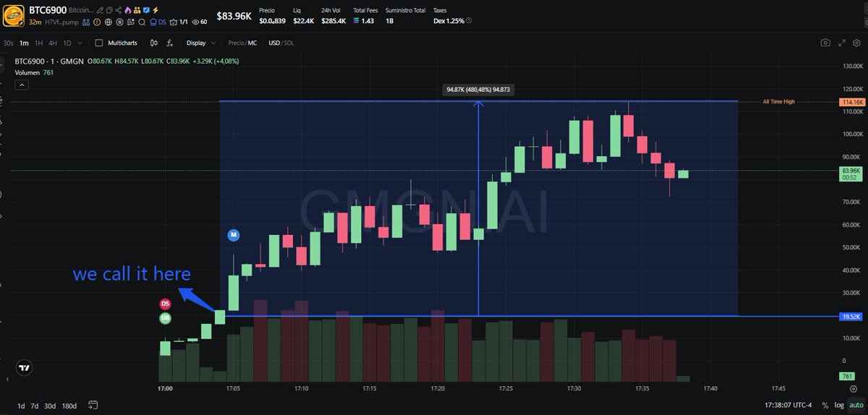The width and height of the screenshot is (868, 415).
Task: Click the blue DS dexscreener badge
Action: 158,22
